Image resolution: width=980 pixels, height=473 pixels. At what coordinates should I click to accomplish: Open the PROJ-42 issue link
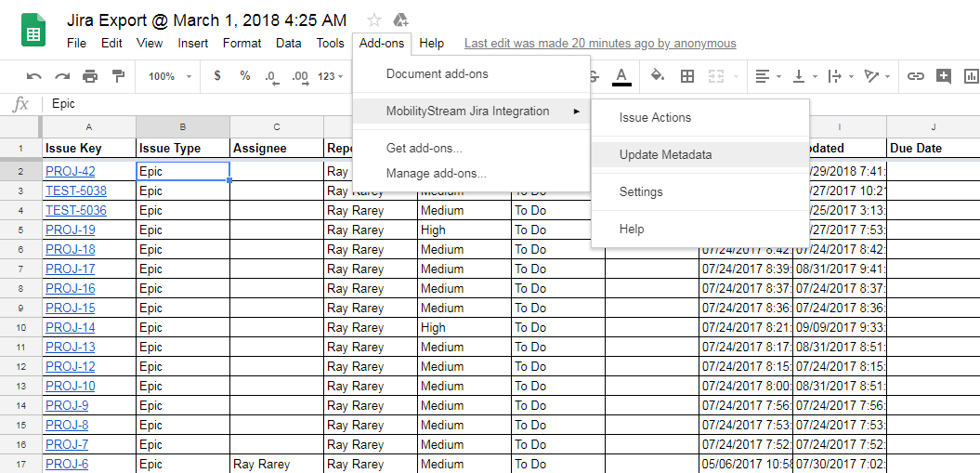coord(71,172)
